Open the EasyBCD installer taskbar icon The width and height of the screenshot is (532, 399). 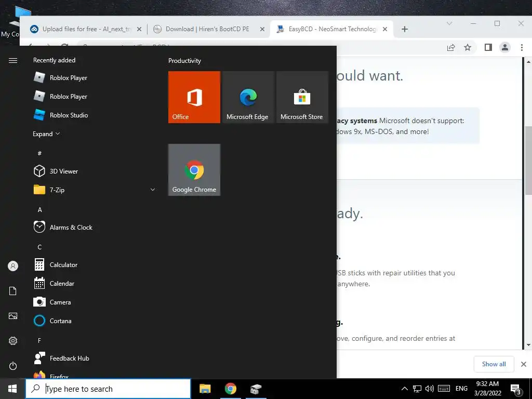[256, 389]
